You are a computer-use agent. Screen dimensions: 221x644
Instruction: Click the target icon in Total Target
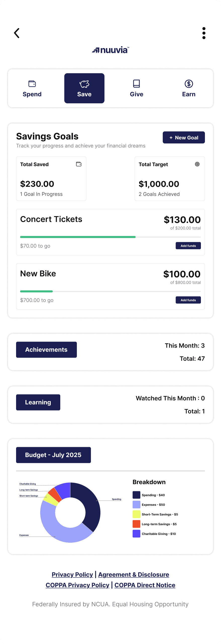197,164
